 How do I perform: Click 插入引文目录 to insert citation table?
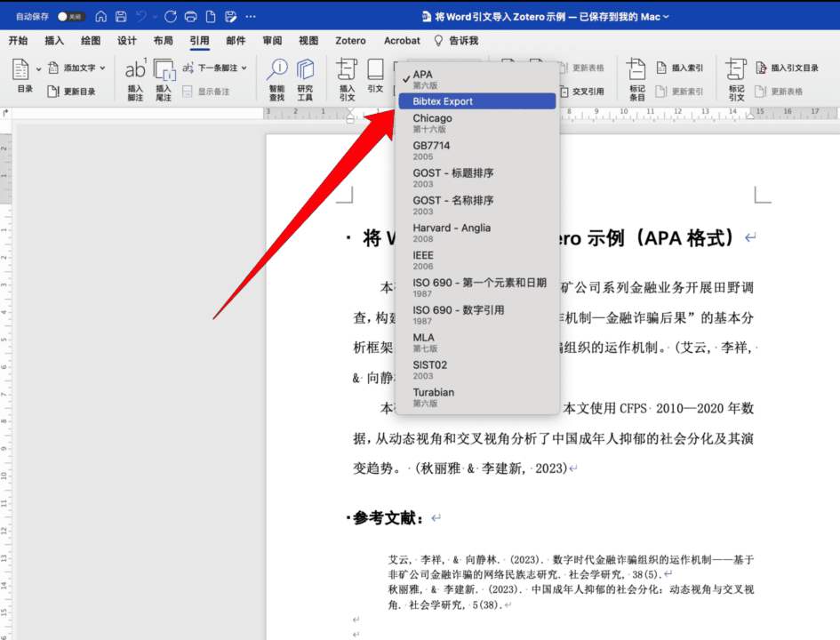coord(794,67)
